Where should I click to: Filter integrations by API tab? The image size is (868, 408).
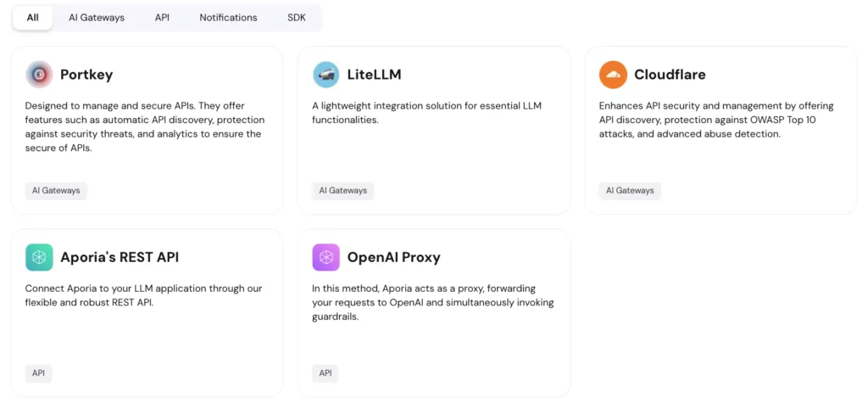(x=162, y=18)
